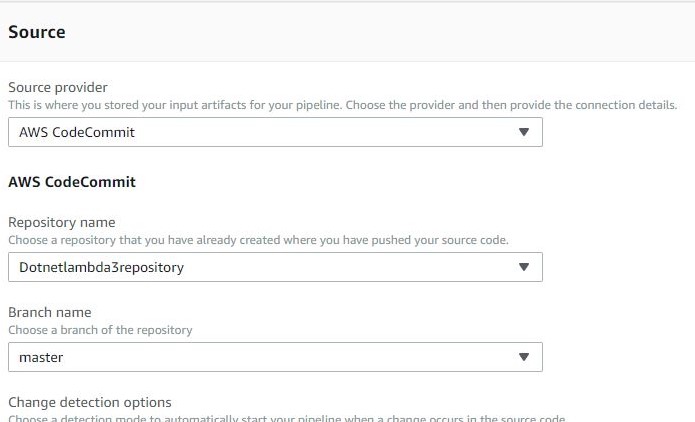Click the Source provider field label
695x422 pixels.
pos(58,87)
